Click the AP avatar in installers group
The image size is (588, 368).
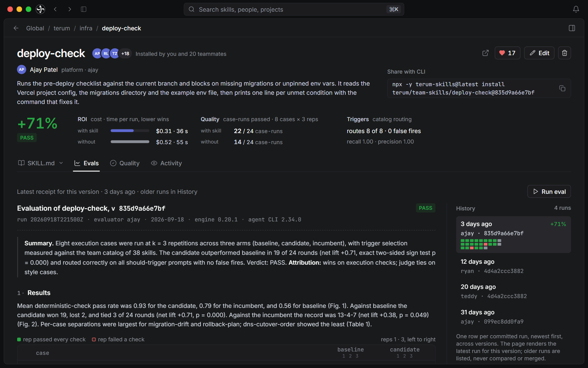coord(97,53)
